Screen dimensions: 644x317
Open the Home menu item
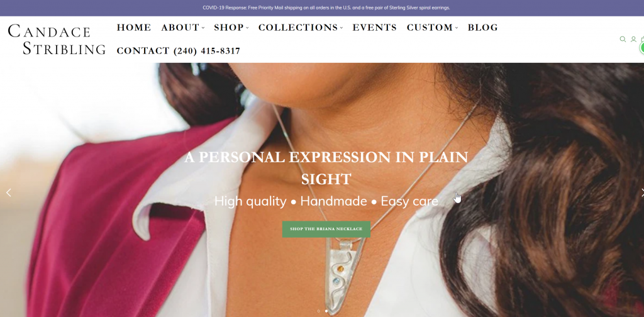tap(134, 28)
